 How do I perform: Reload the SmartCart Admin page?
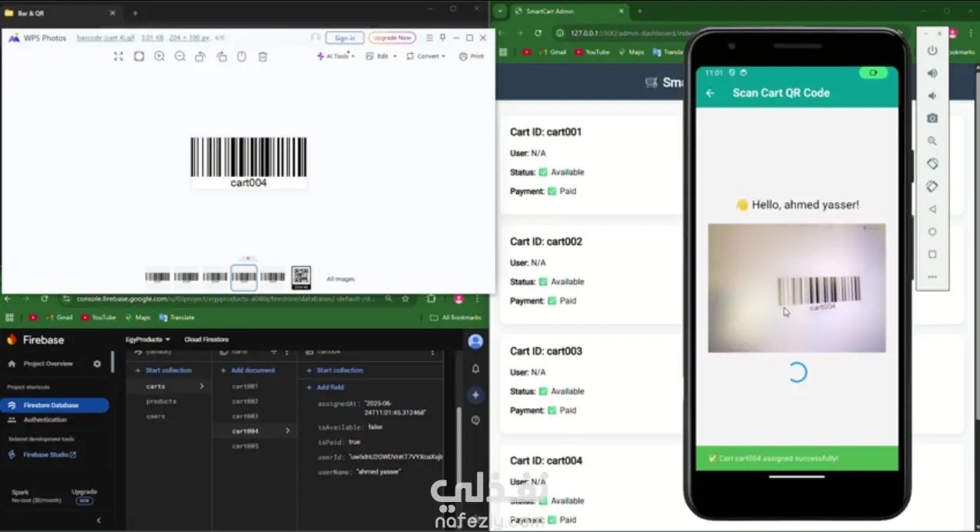coord(538,33)
